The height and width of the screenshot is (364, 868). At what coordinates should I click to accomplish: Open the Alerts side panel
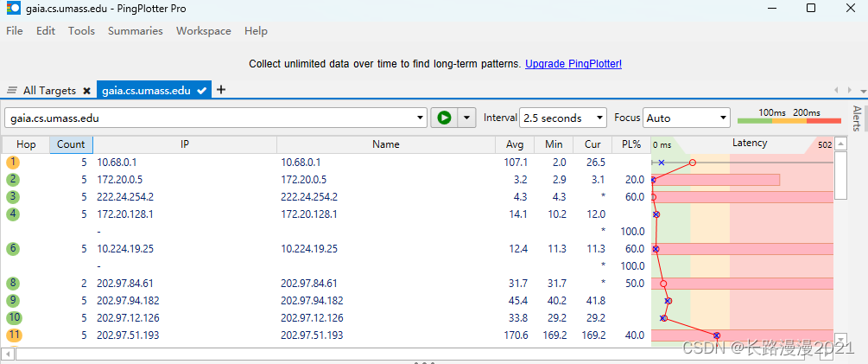coord(857,118)
